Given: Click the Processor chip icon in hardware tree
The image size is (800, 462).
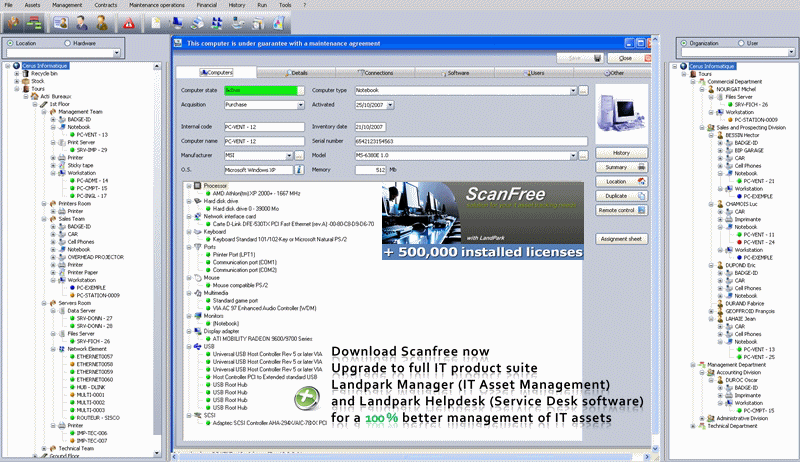Looking at the screenshot, I should point(197,186).
